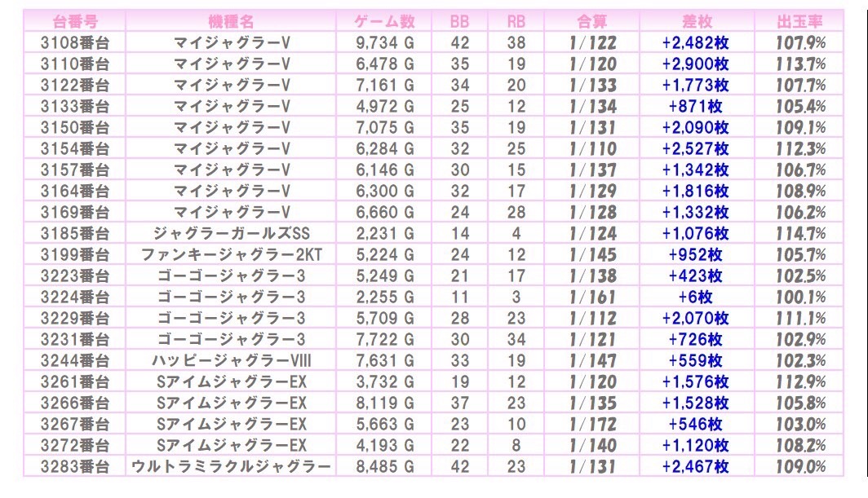Select the 3231番台 cell
Screen dimensions: 868x498
pos(75,339)
